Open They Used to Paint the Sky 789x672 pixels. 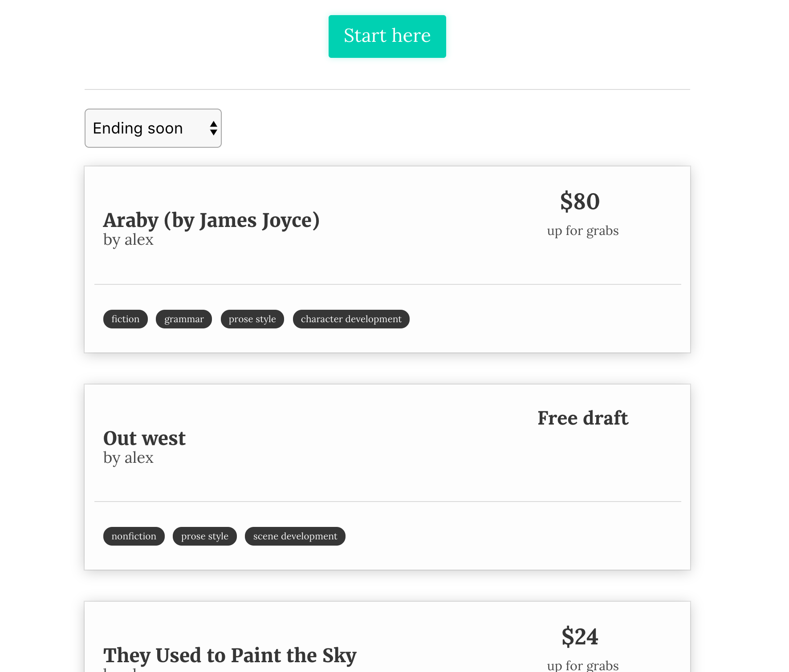pos(230,656)
